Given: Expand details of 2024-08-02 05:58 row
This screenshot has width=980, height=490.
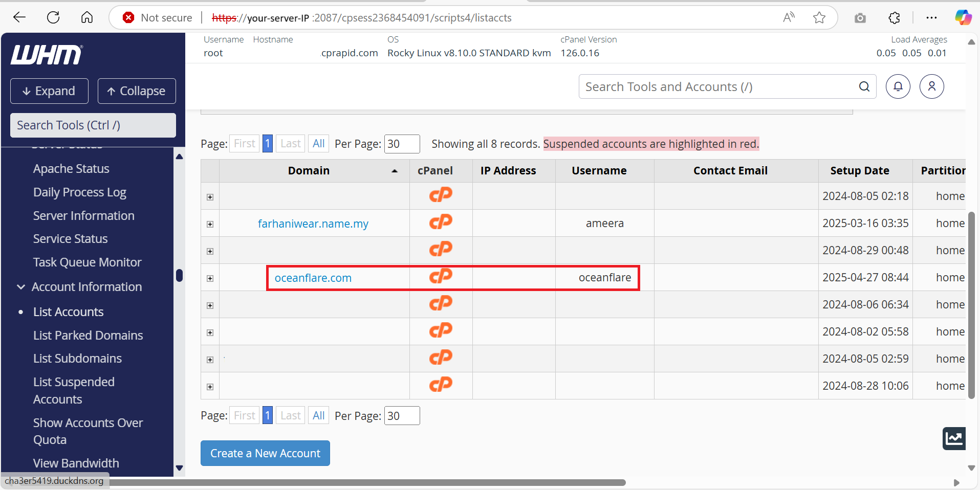Looking at the screenshot, I should (210, 332).
